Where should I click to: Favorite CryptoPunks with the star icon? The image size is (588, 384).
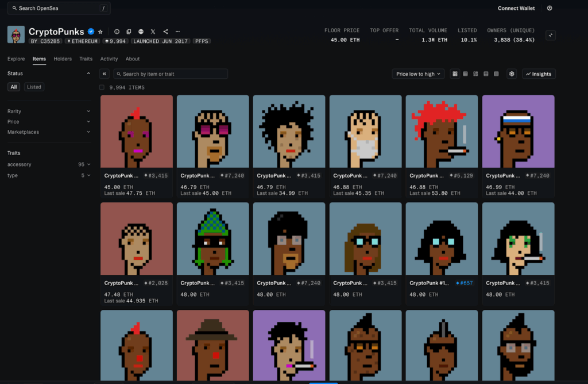(x=100, y=32)
